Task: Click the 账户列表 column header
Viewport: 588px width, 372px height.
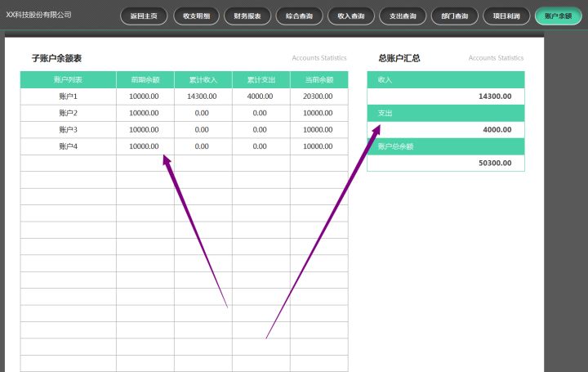Action: 69,79
